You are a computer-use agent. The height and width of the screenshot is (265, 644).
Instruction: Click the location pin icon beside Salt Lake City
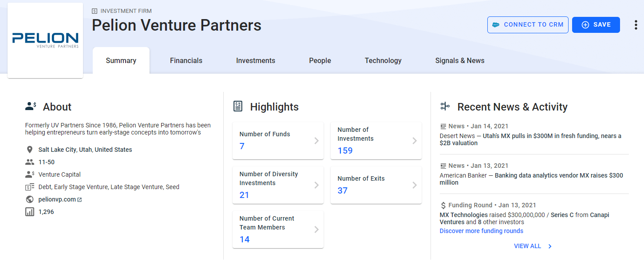[30, 150]
